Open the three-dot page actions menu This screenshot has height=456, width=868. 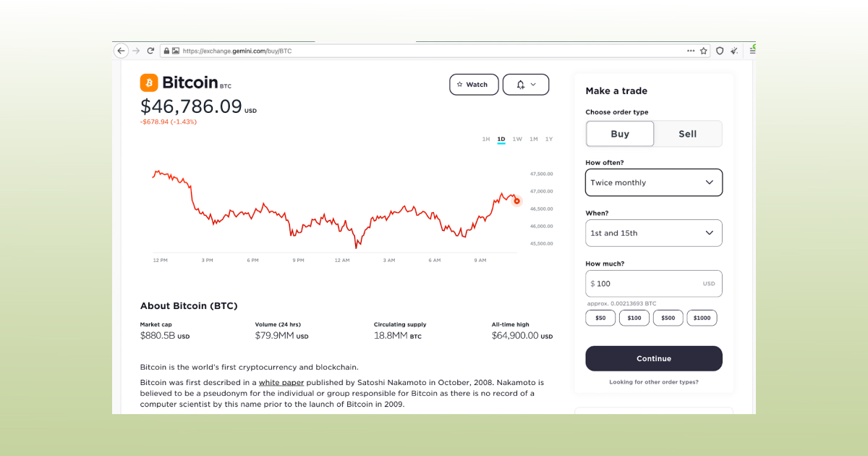[x=691, y=51]
